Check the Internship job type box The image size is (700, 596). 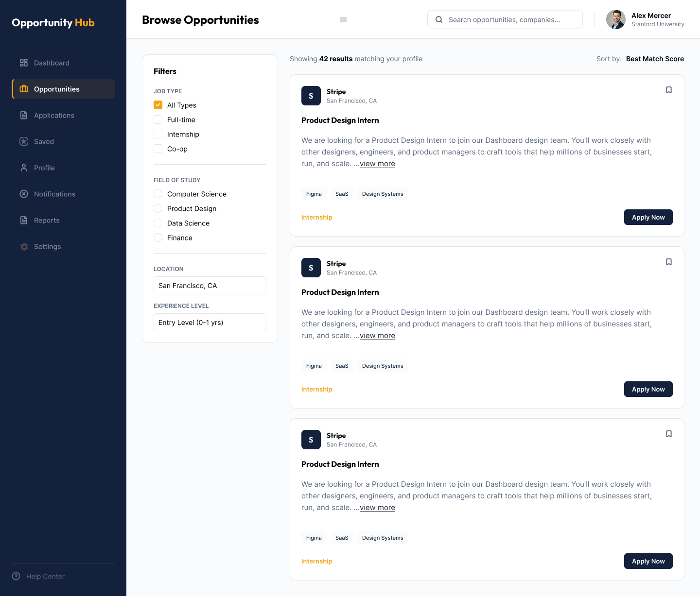[158, 134]
